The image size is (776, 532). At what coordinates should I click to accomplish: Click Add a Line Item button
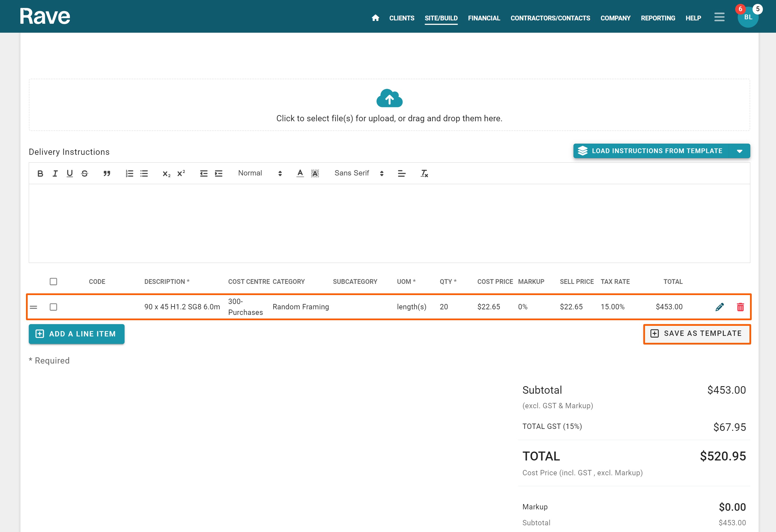[77, 334]
